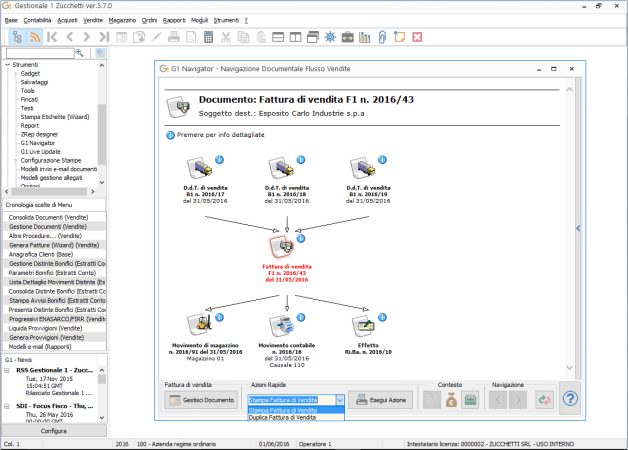
Task: Show info for Movimento contabile
Action: click(301, 317)
